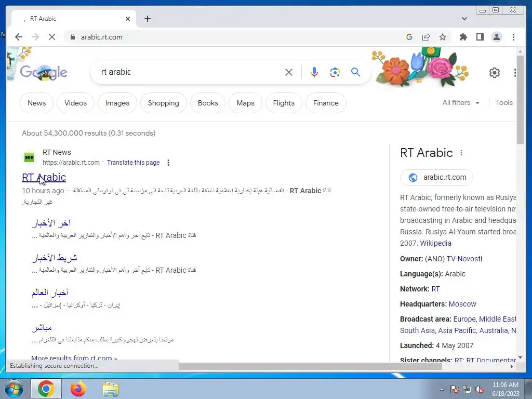Search by image with Lens icon

(x=335, y=72)
